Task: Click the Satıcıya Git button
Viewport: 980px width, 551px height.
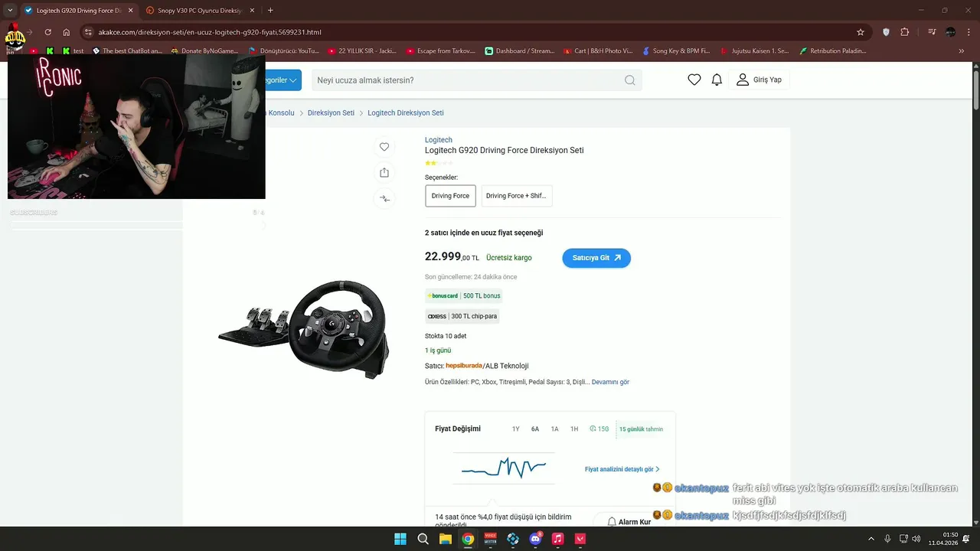Action: [596, 258]
